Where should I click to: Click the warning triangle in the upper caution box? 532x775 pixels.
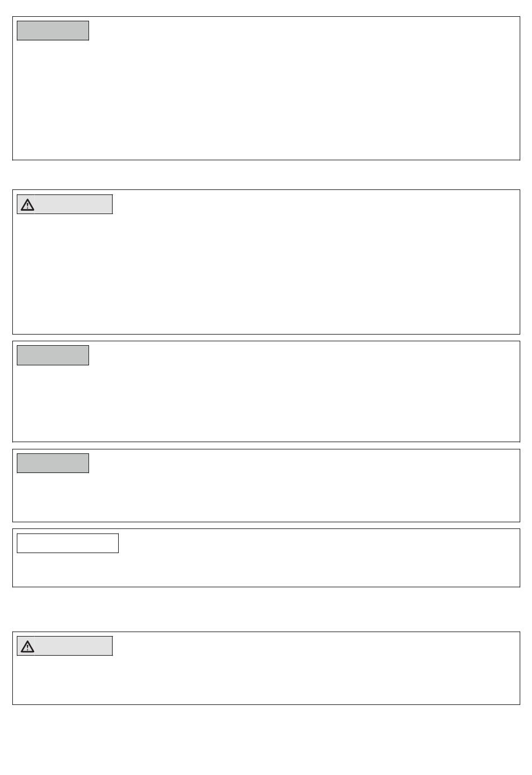coord(27,205)
